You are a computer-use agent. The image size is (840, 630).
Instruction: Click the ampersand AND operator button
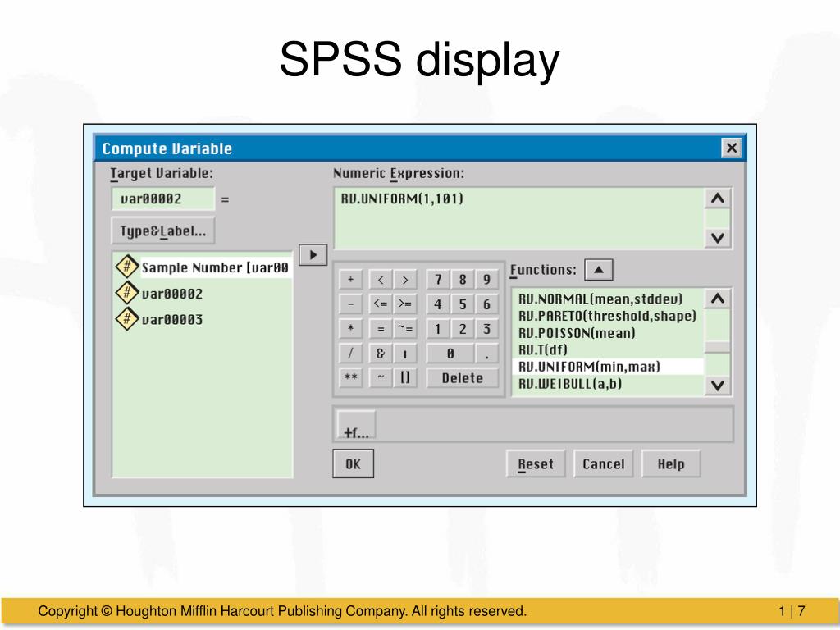(381, 353)
